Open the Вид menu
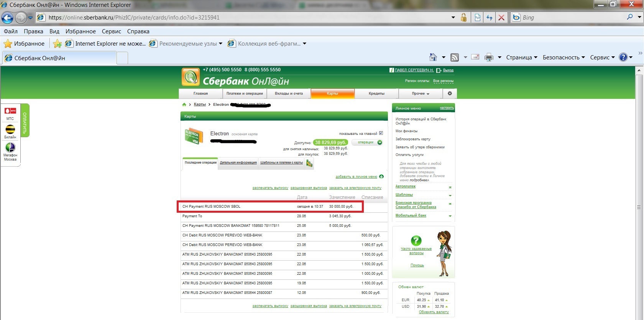 pyautogui.click(x=54, y=31)
